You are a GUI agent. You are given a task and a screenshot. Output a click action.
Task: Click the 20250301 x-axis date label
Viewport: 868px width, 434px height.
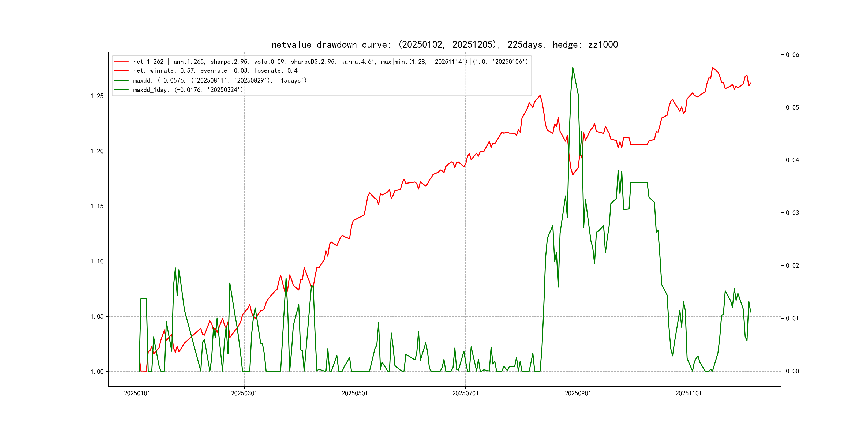[244, 393]
